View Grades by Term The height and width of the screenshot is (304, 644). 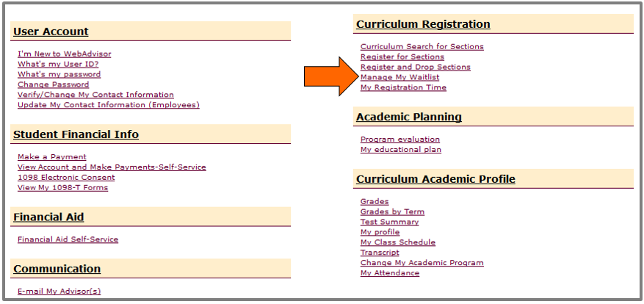pos(392,211)
